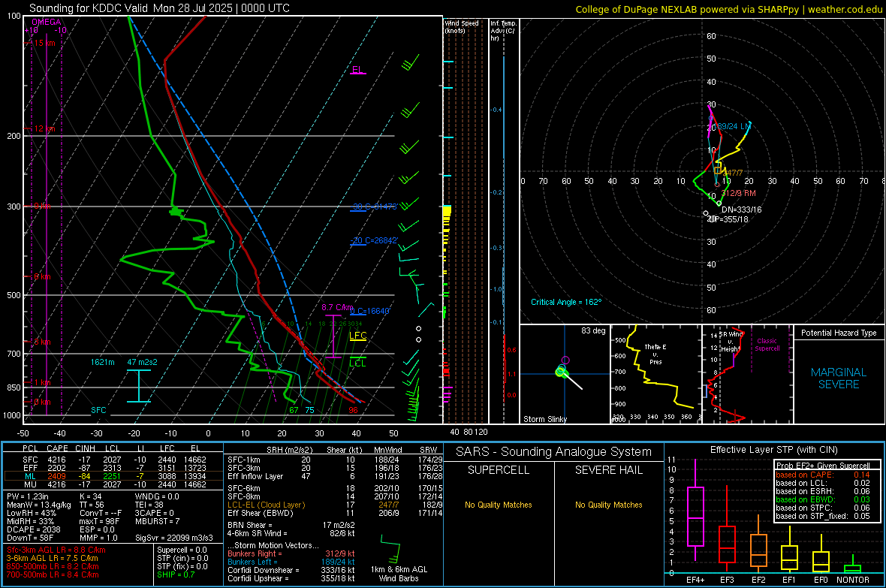
Task: Click the magenta EF4+ box plot
Action: click(695, 516)
